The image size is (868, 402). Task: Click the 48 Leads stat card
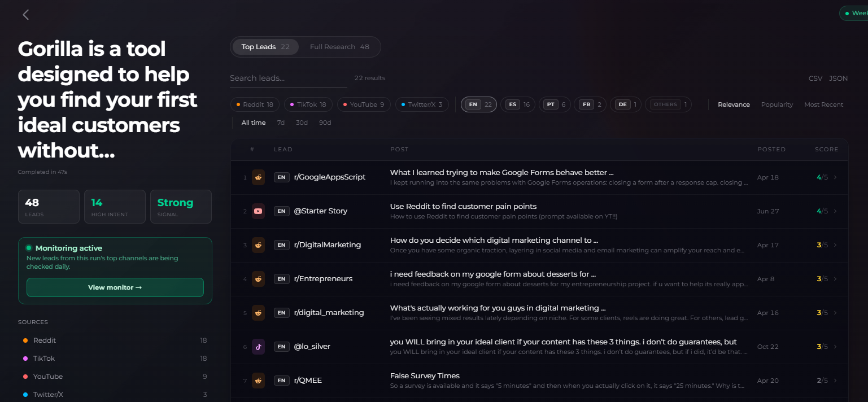tap(49, 207)
